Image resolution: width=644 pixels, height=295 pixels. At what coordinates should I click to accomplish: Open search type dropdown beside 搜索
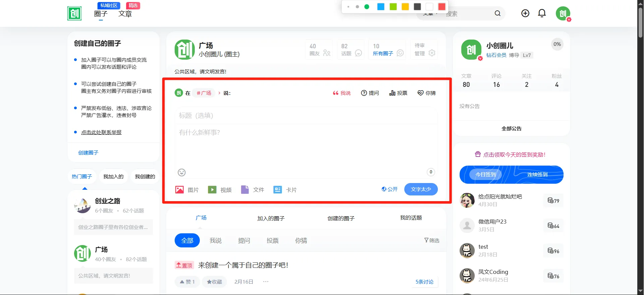[x=430, y=14]
